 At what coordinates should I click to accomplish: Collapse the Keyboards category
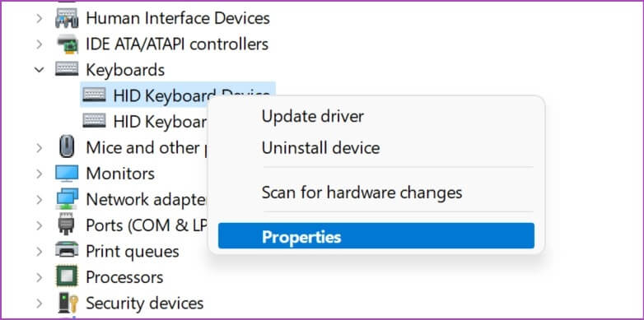(39, 70)
